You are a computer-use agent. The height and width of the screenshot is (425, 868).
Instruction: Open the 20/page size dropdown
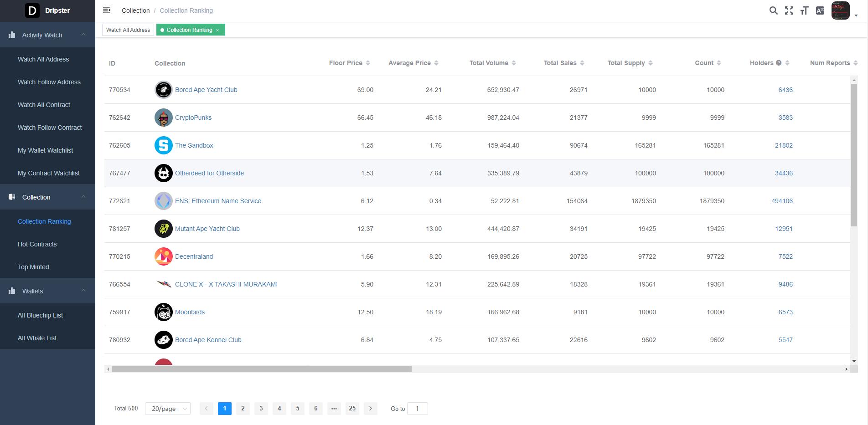[x=168, y=409]
